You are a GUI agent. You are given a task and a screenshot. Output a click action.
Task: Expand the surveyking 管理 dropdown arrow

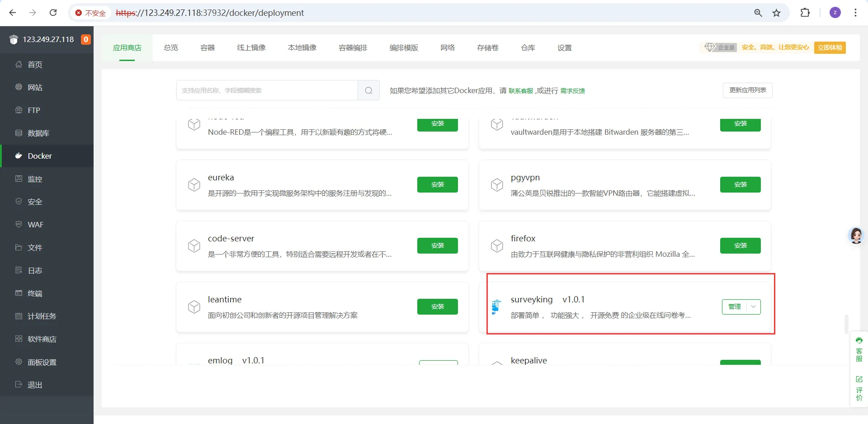[753, 306]
